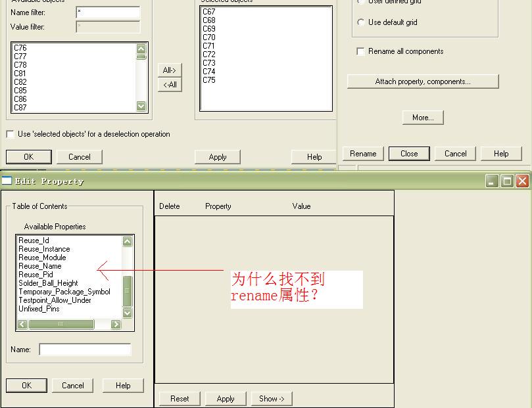Select Solder_Ball_Height property

pos(48,283)
